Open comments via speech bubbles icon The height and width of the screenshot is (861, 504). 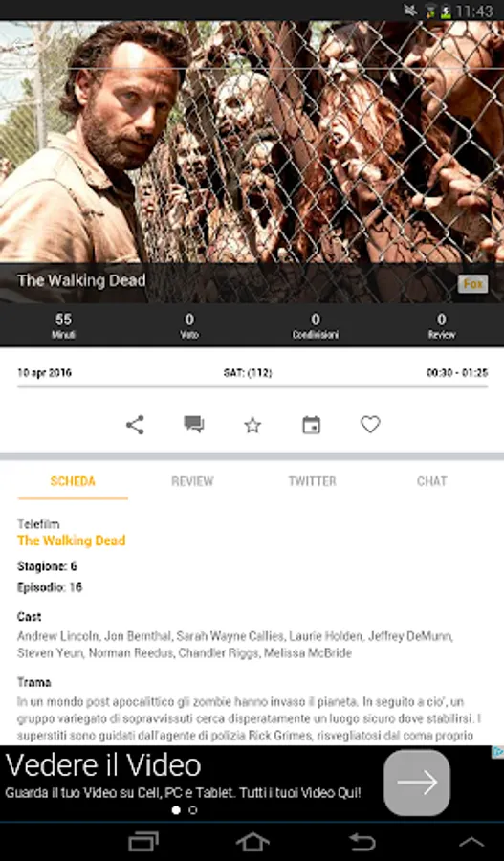click(194, 424)
